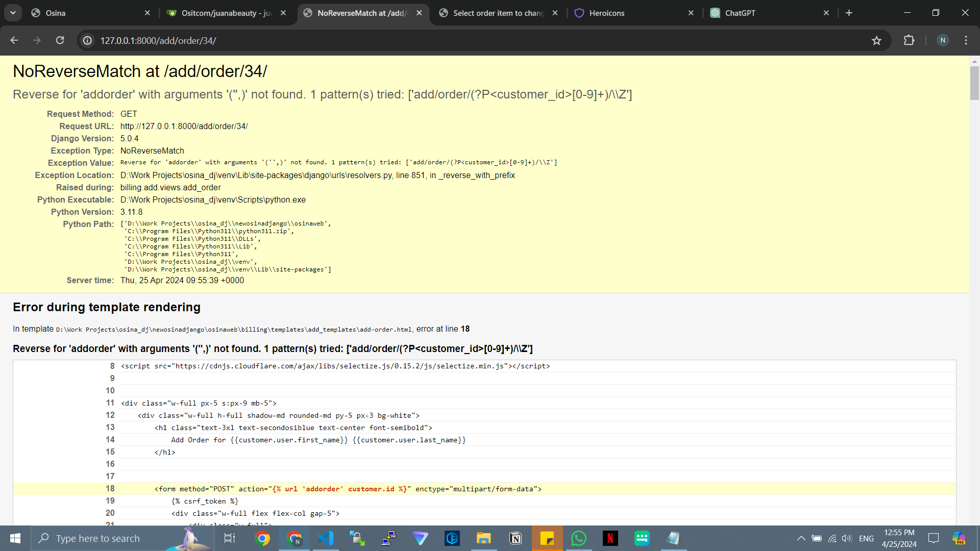Show hidden system tray icons
The height and width of the screenshot is (551, 980).
(801, 538)
